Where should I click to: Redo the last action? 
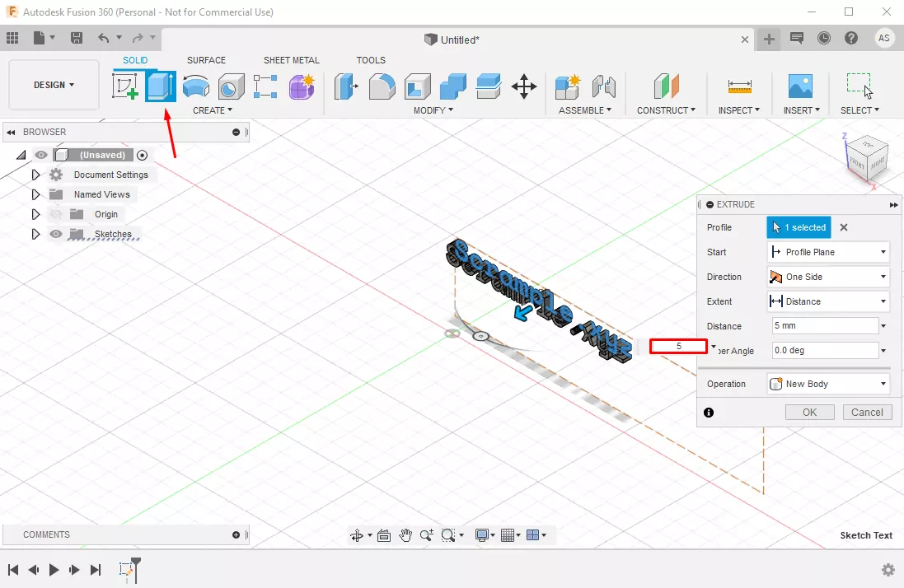138,38
